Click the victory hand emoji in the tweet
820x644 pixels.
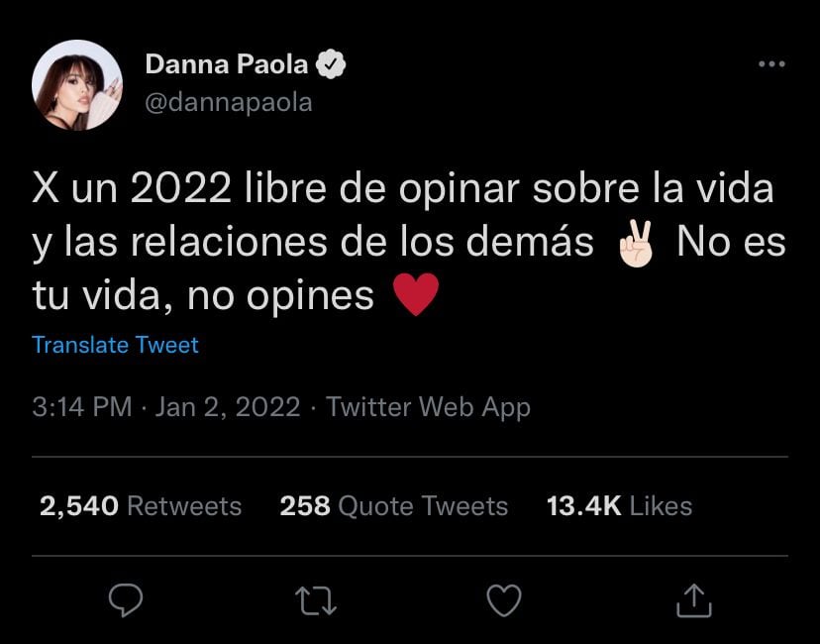[x=636, y=244]
